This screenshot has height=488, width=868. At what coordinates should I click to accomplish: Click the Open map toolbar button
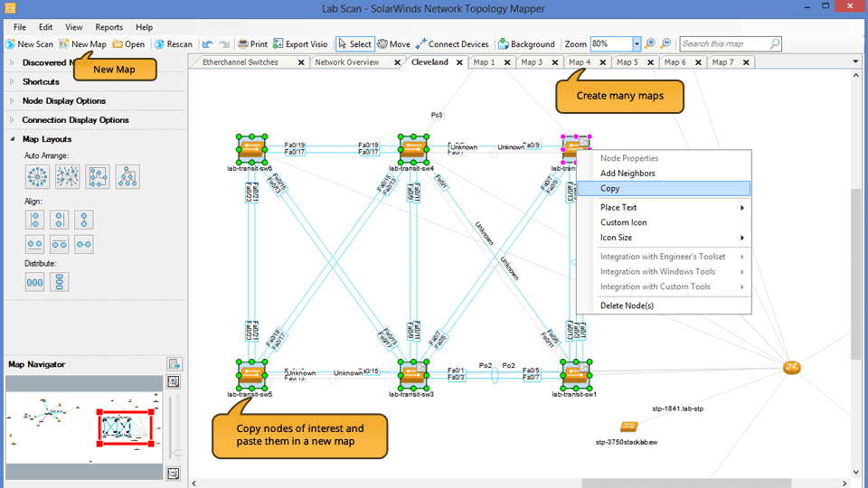[x=128, y=44]
